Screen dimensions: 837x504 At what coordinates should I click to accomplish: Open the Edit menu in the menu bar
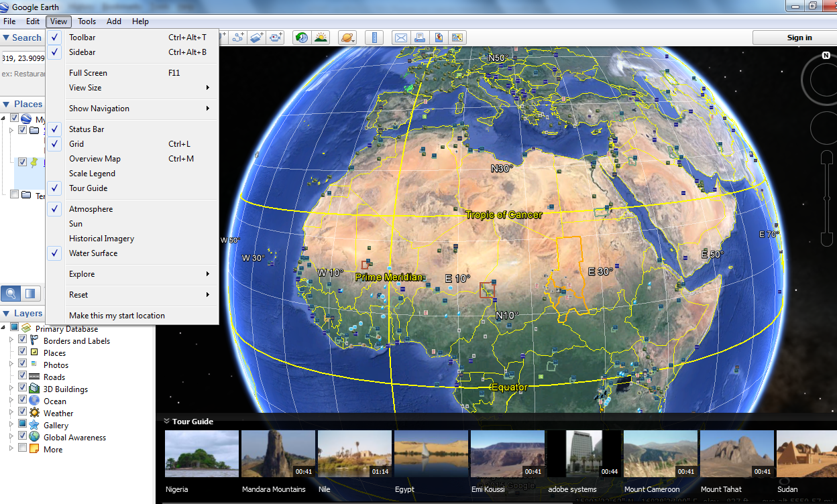[33, 21]
